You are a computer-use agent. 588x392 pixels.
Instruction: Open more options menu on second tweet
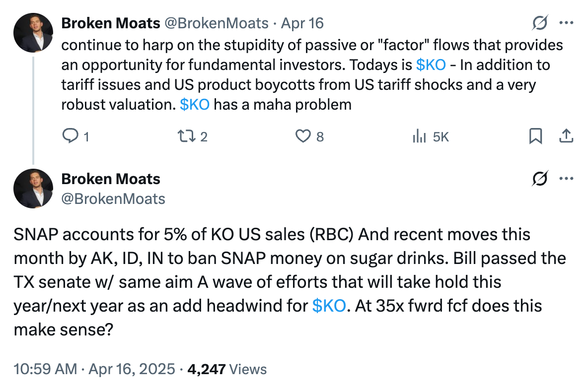point(566,179)
